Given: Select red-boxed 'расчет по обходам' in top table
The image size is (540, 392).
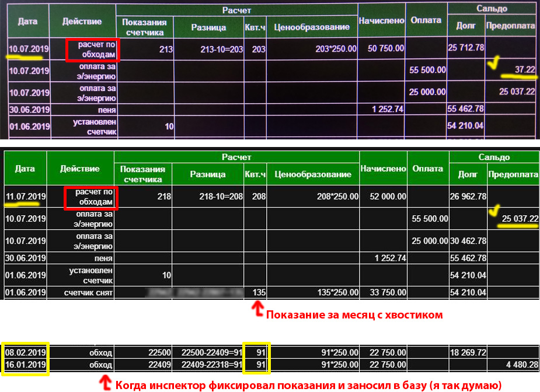Looking at the screenshot, I should 93,50.
